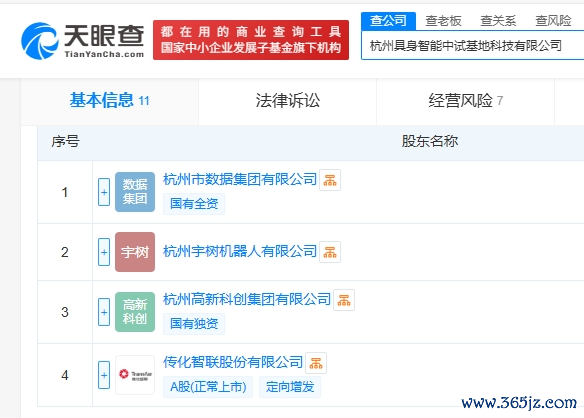Click the company search input field

[x=472, y=46]
